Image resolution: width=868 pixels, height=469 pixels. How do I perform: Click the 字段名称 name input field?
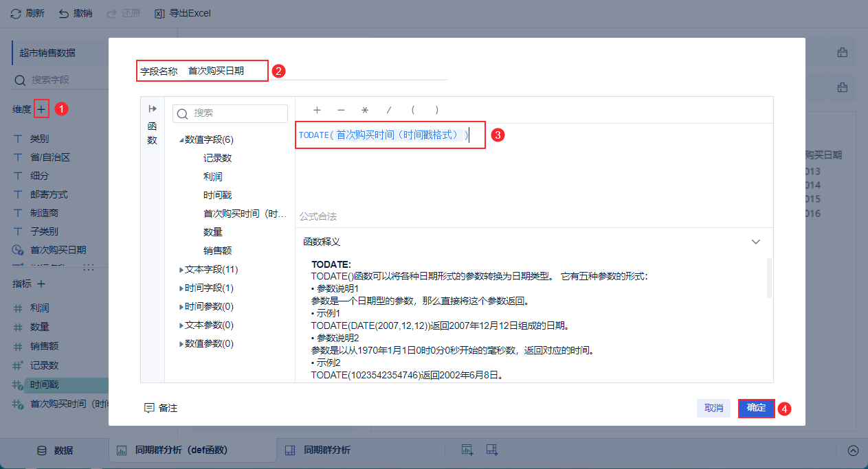coord(316,70)
